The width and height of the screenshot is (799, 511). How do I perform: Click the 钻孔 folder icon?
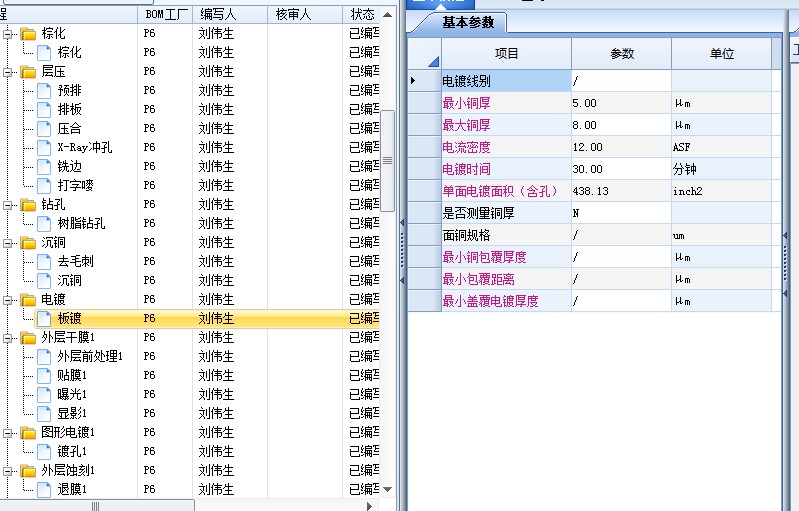coord(28,205)
